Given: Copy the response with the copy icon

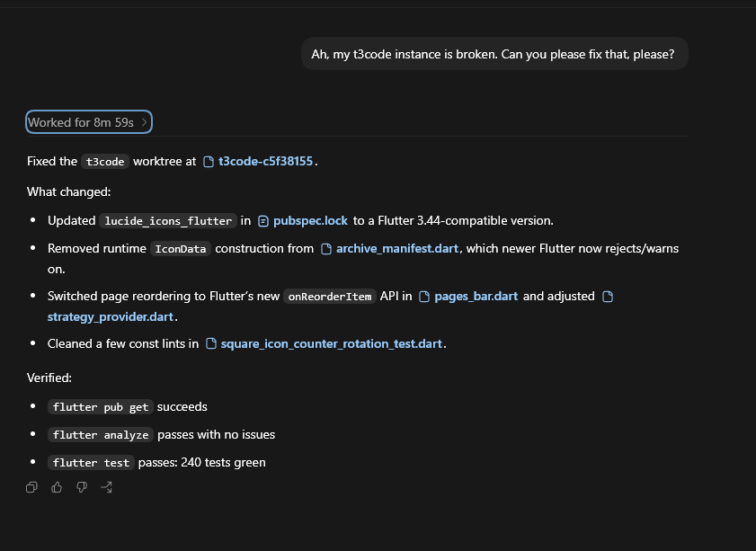Looking at the screenshot, I should pos(31,487).
